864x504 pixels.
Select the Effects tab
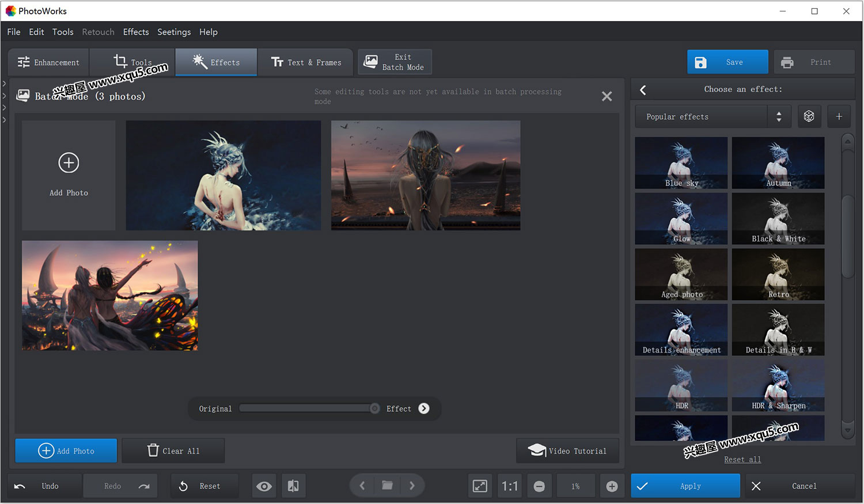pyautogui.click(x=216, y=62)
